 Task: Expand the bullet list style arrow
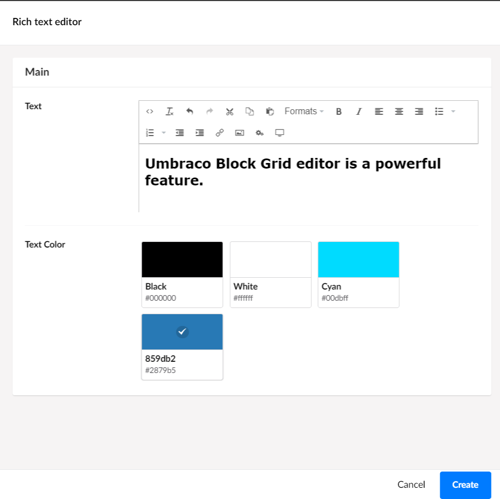click(x=453, y=111)
